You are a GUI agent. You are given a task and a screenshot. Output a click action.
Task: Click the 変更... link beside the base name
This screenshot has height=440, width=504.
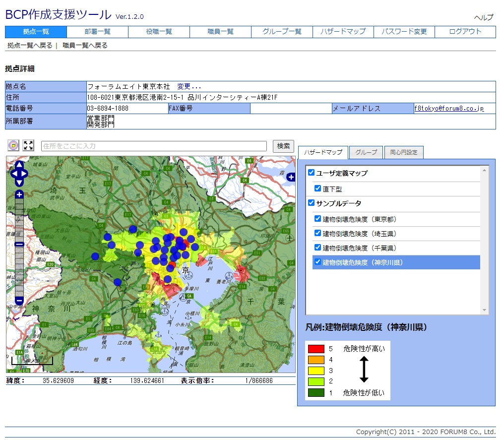coord(189,86)
